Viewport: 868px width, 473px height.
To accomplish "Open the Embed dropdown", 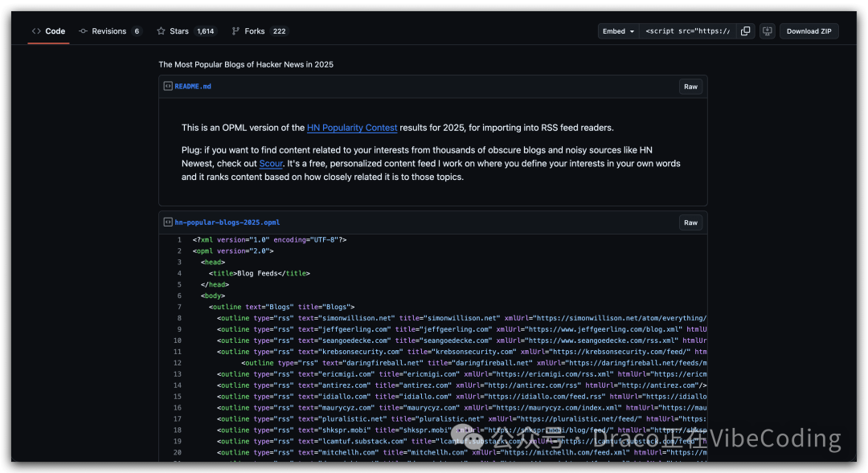I will point(617,31).
